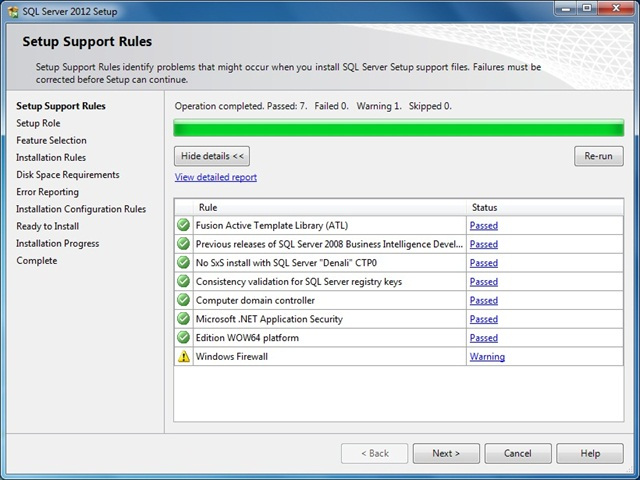
Task: Proceed with the Next button
Action: tap(446, 453)
